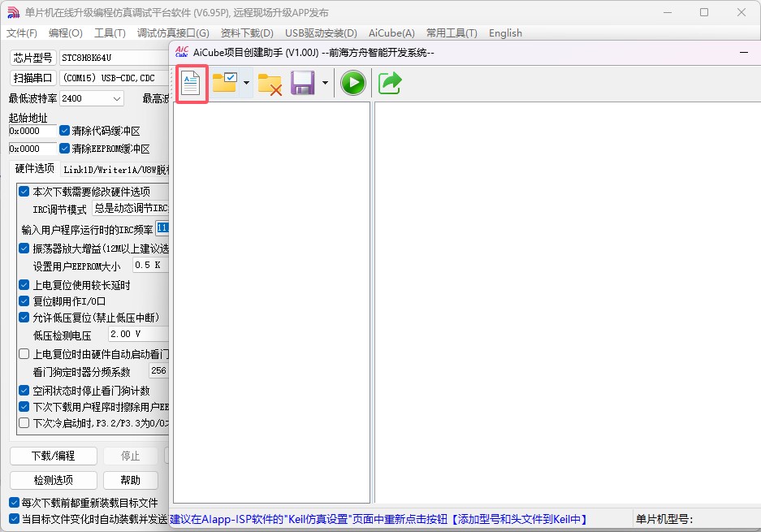Open the 调试仿真接口(G) menu
761x532 pixels.
[x=173, y=33]
